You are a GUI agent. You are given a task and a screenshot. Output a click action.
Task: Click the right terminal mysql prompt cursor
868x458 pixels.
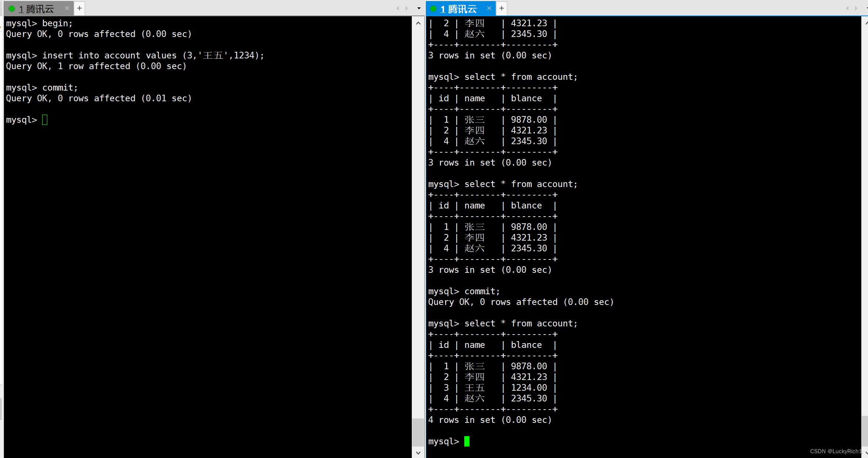pos(467,441)
